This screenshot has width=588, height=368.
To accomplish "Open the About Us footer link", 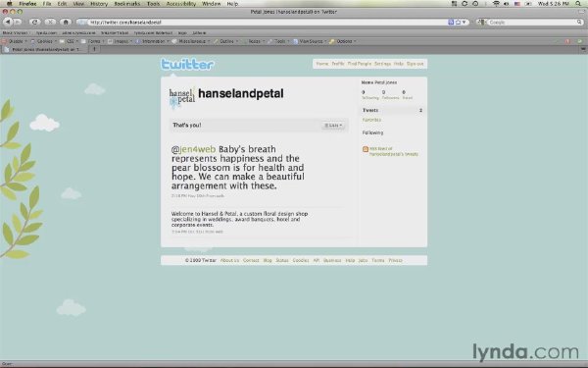I will coord(229,260).
